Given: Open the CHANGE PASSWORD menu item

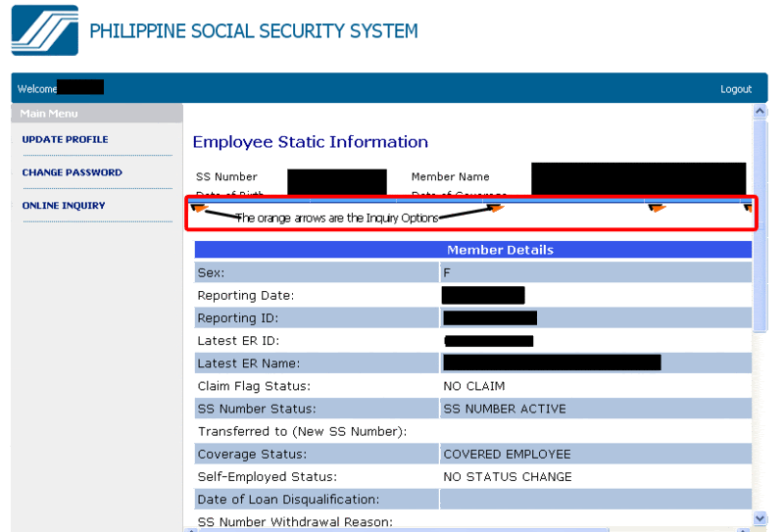Looking at the screenshot, I should click(72, 172).
